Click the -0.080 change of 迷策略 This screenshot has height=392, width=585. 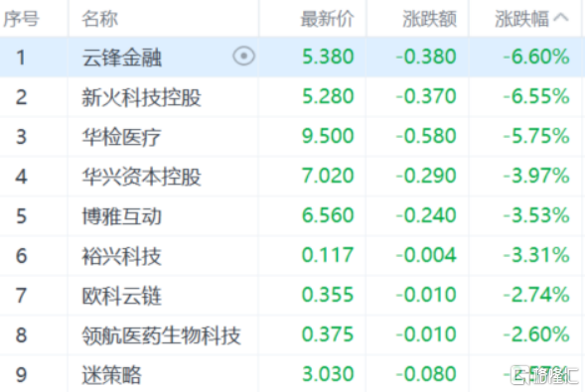pos(426,374)
